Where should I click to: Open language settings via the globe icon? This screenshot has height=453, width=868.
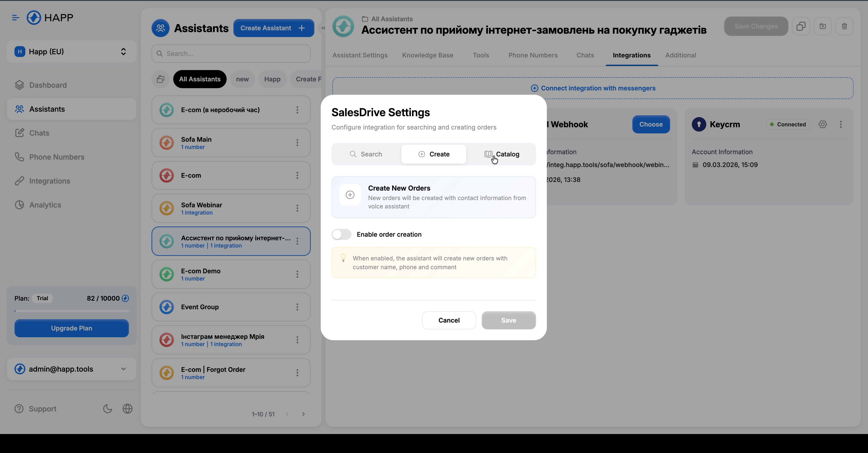[x=127, y=408]
